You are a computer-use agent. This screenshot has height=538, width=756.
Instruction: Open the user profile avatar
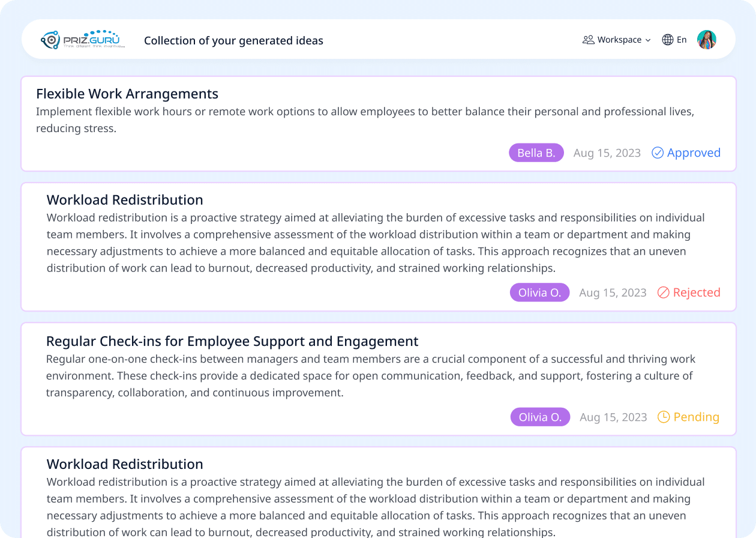(707, 40)
